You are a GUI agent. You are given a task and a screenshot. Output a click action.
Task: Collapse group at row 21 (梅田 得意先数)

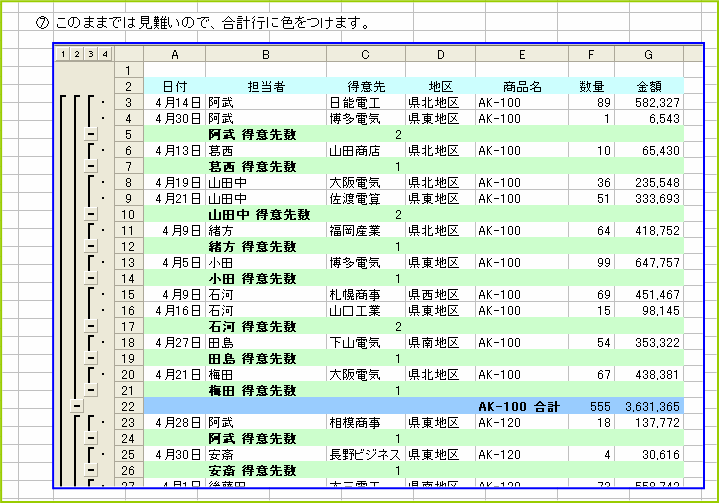pyautogui.click(x=91, y=390)
